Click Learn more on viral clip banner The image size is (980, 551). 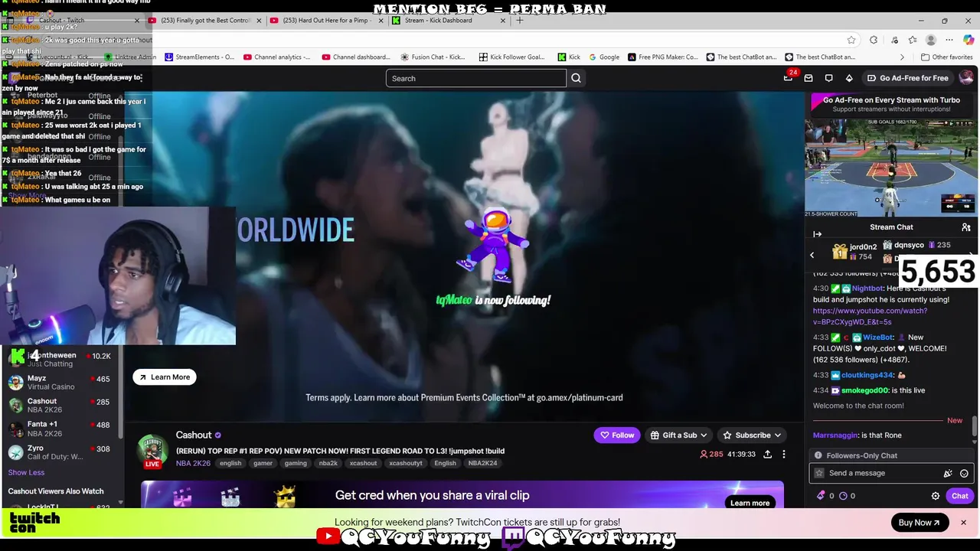tap(750, 503)
